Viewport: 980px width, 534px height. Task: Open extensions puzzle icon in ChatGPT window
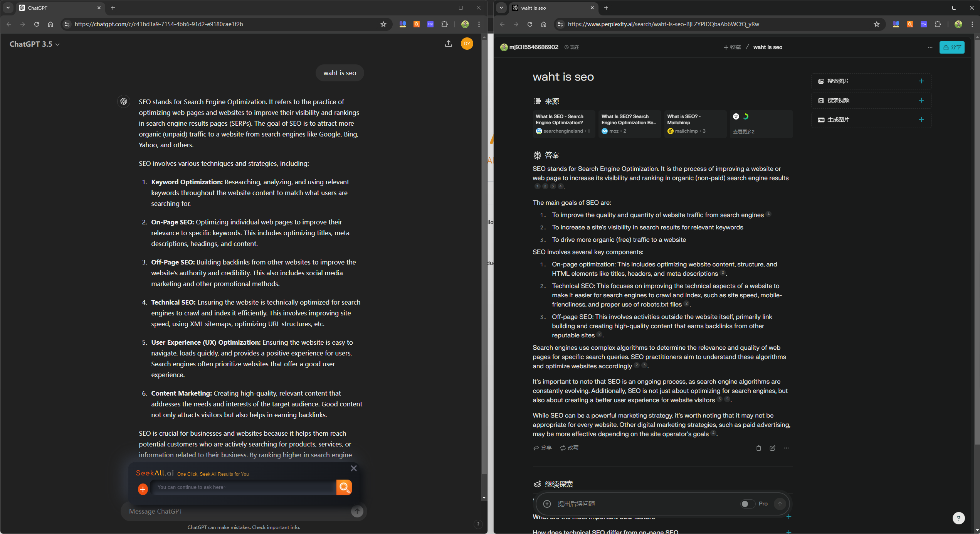444,24
